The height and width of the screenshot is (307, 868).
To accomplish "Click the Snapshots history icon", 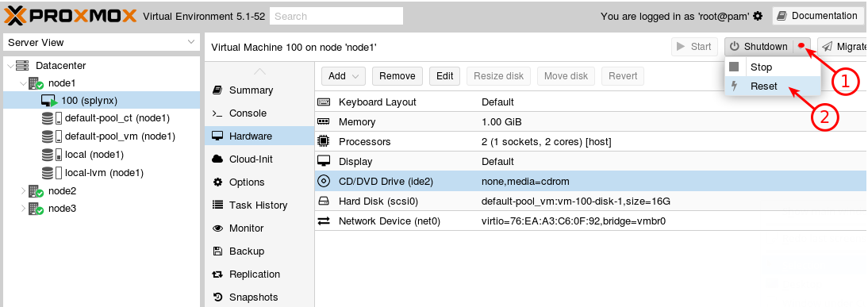I will click(217, 297).
